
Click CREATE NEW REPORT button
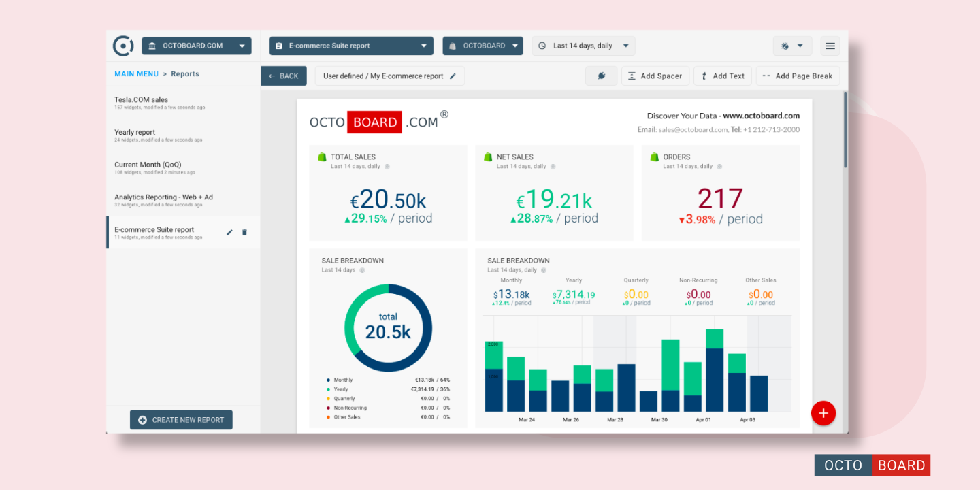pyautogui.click(x=181, y=420)
